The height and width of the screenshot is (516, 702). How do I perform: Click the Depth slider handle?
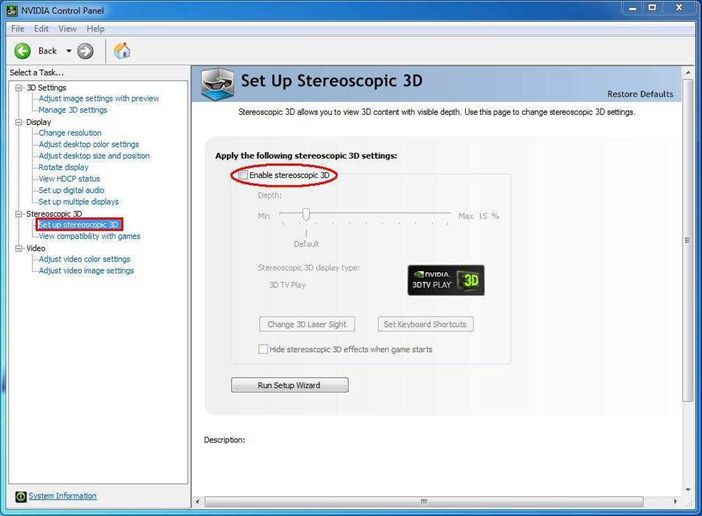pyautogui.click(x=306, y=214)
